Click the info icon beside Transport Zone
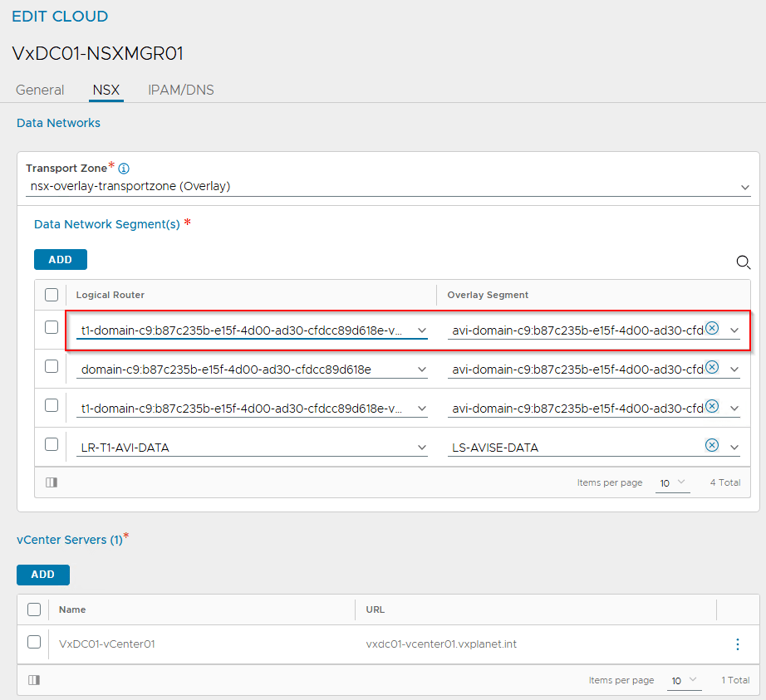The height and width of the screenshot is (700, 766). pos(123,168)
